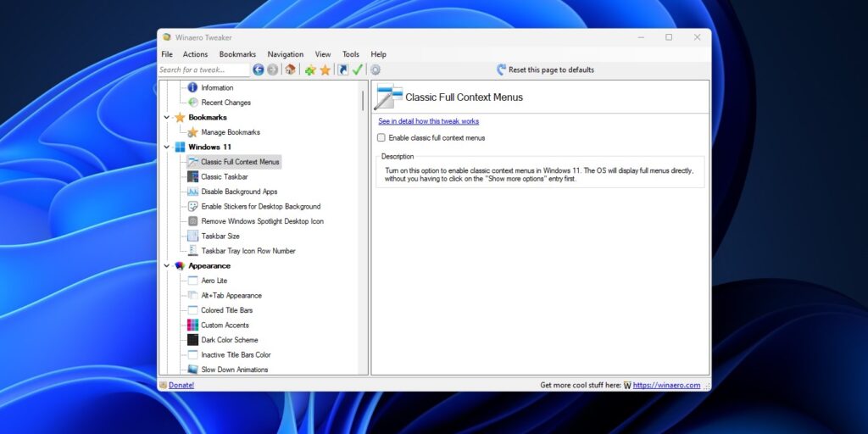
Task: Open the Tools menu
Action: point(351,54)
